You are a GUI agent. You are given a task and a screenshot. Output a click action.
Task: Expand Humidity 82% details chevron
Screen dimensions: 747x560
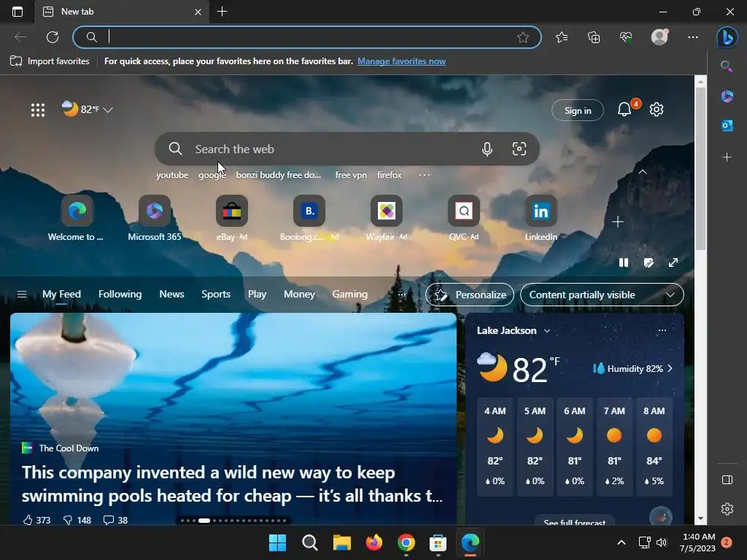pyautogui.click(x=670, y=368)
